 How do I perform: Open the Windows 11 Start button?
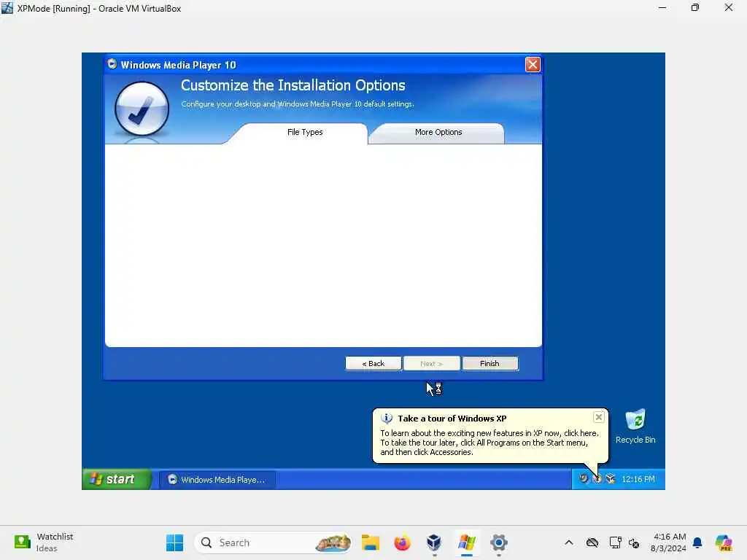tap(174, 542)
